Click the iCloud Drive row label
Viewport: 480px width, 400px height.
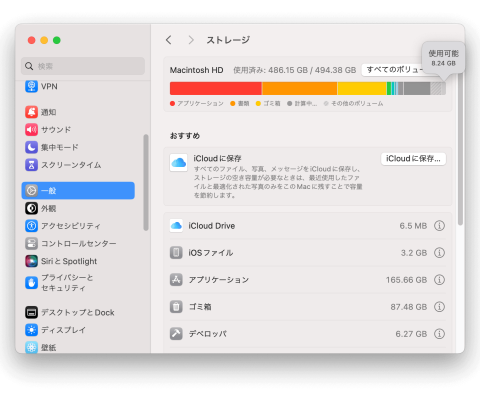coord(212,226)
